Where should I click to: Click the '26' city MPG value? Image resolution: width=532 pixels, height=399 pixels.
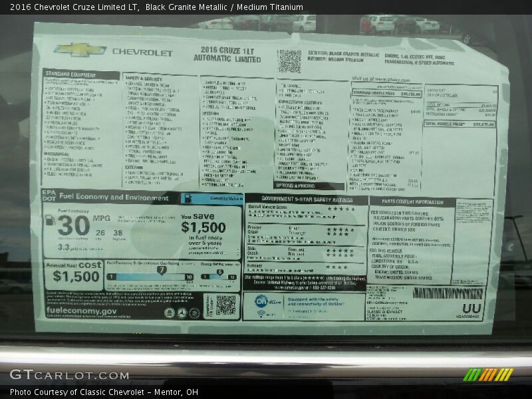point(100,233)
